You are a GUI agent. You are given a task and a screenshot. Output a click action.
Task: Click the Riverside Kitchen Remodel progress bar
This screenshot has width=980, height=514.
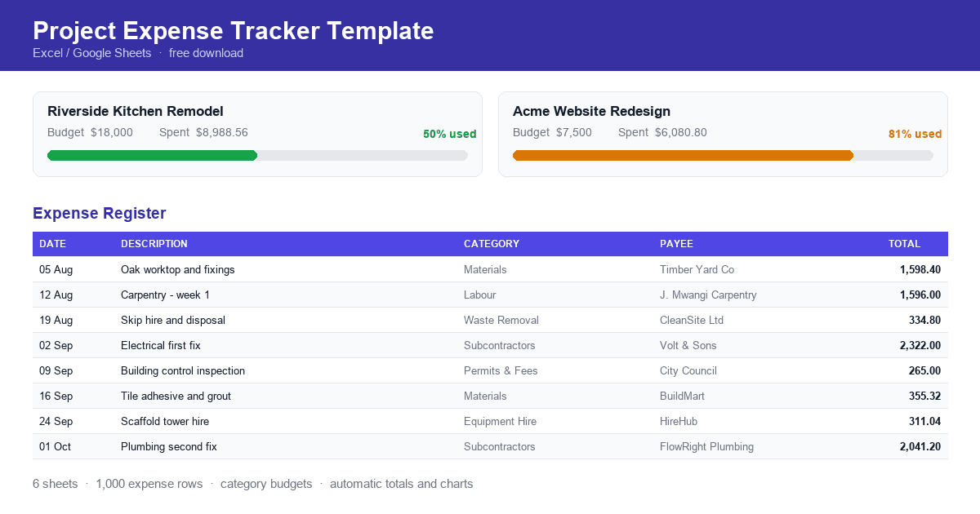point(257,155)
